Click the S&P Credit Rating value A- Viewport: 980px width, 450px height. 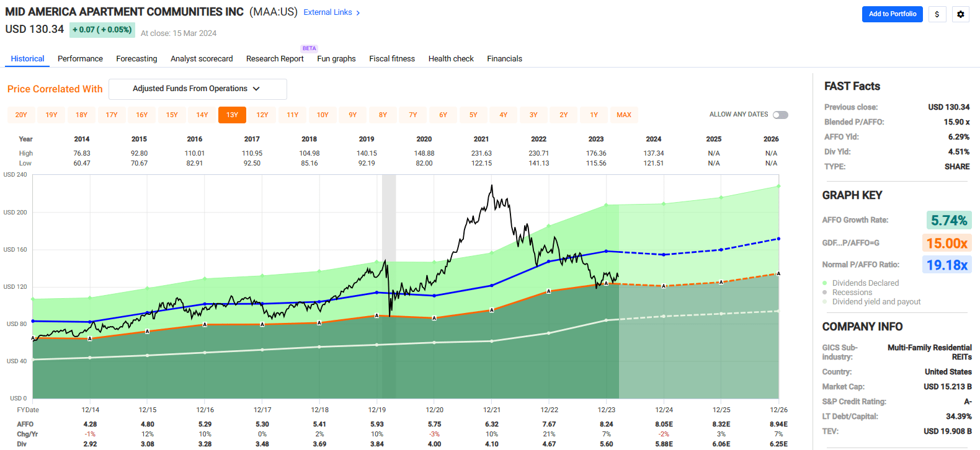coord(968,402)
